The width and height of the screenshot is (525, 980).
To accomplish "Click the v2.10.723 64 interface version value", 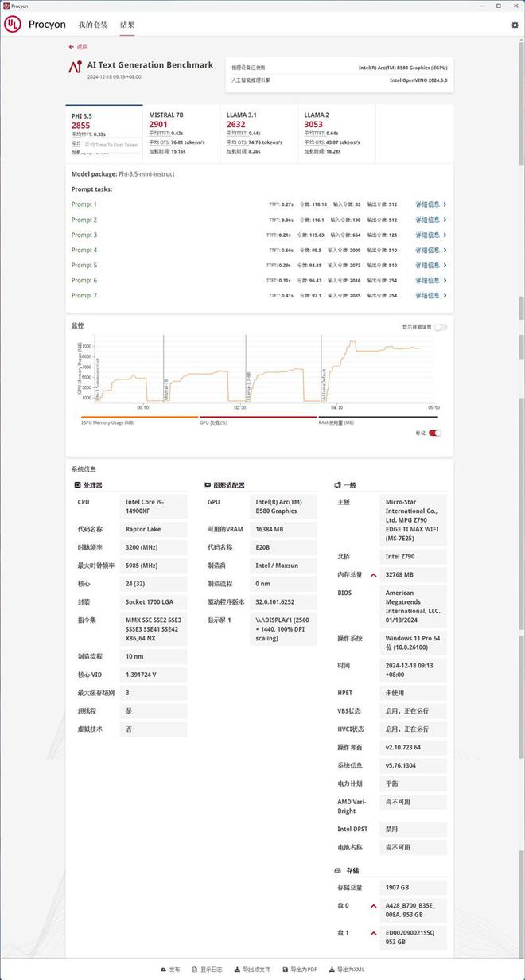I will click(414, 747).
